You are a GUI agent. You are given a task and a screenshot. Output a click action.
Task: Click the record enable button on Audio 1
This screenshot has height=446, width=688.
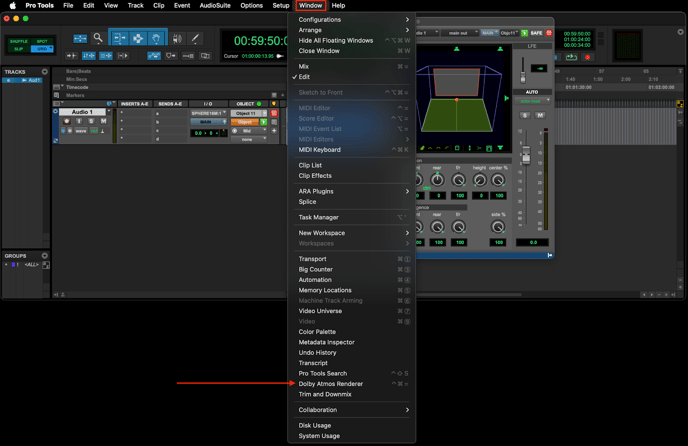67,122
